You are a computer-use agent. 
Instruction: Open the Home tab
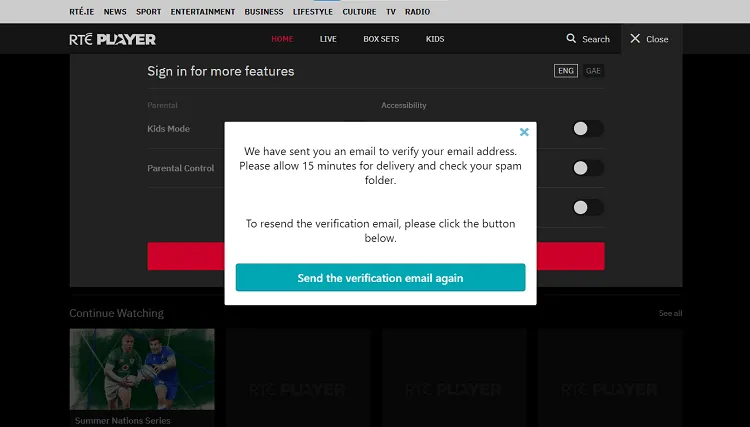point(282,39)
